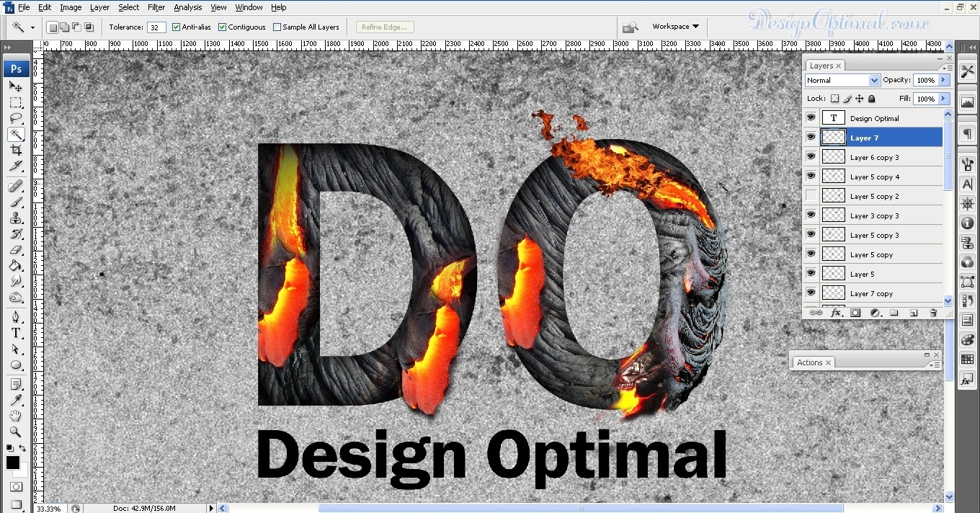The image size is (980, 513).
Task: Click the Delete layer trash icon
Action: pos(933,313)
